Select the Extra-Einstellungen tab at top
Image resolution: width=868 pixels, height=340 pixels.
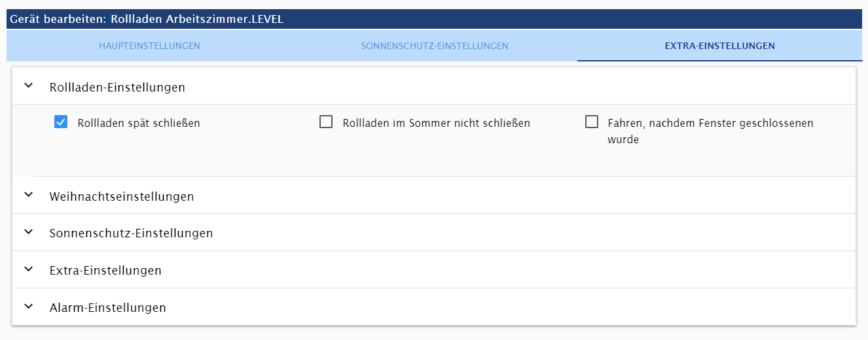pyautogui.click(x=719, y=46)
